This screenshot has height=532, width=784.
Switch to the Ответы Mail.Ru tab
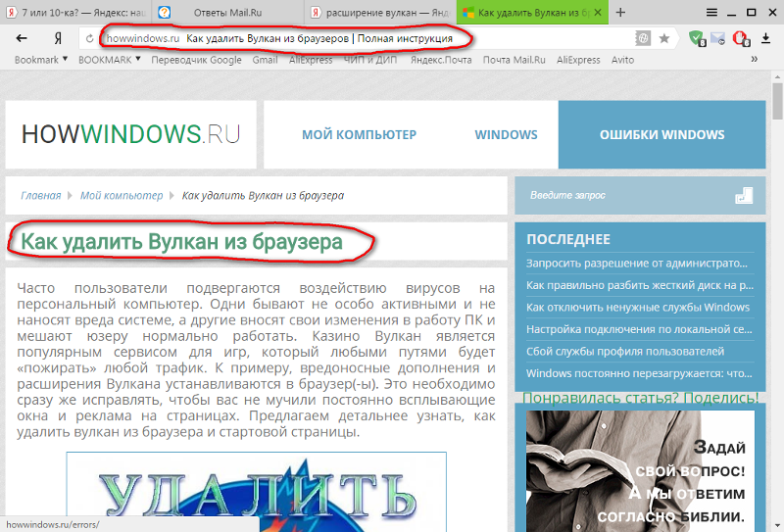227,13
